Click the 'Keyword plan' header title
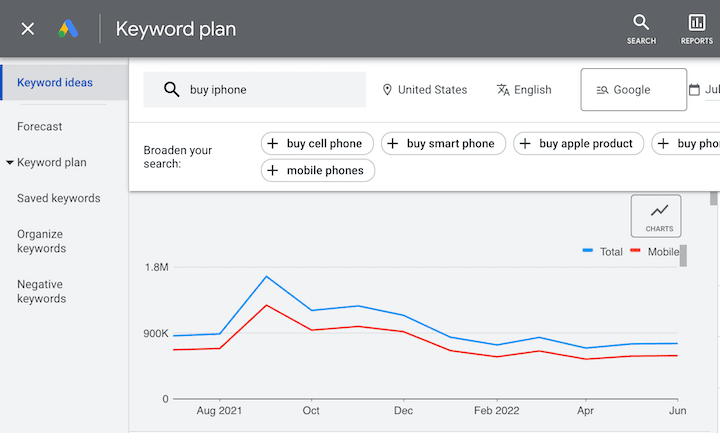720x433 pixels. coord(176,29)
